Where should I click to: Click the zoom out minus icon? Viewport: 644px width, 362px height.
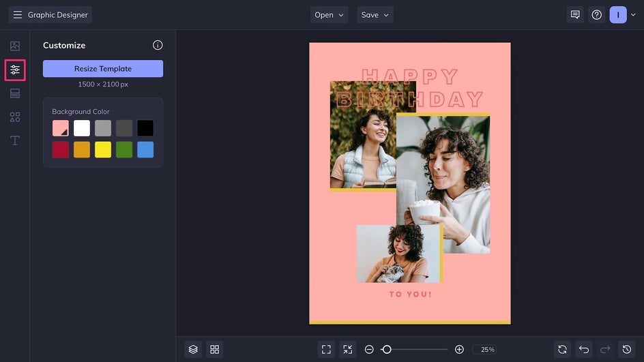point(369,349)
